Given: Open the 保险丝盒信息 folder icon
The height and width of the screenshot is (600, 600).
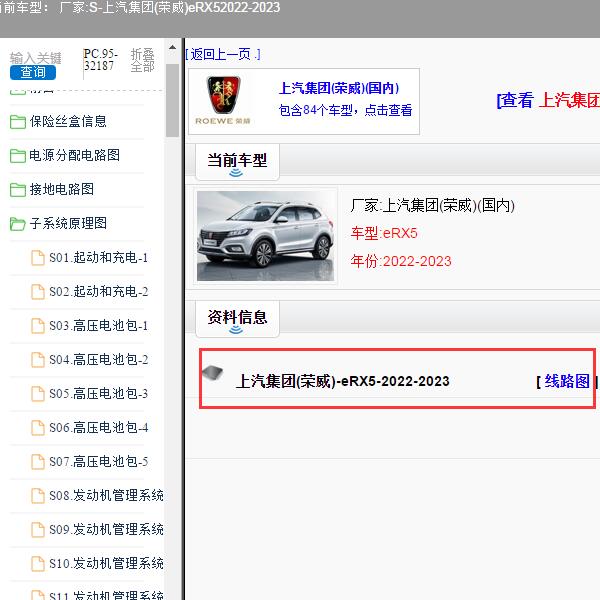Looking at the screenshot, I should pos(18,122).
